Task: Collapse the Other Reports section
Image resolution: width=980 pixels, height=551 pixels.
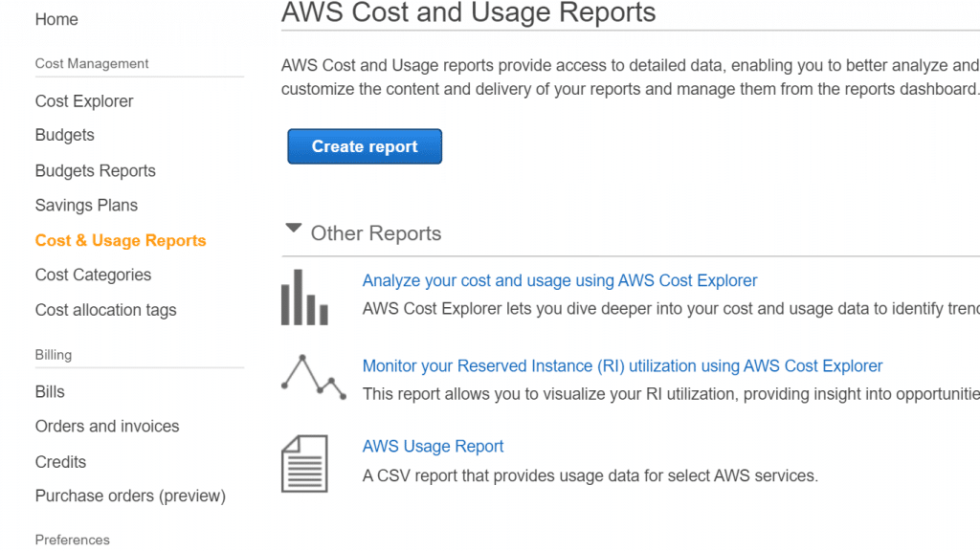Action: click(x=293, y=228)
